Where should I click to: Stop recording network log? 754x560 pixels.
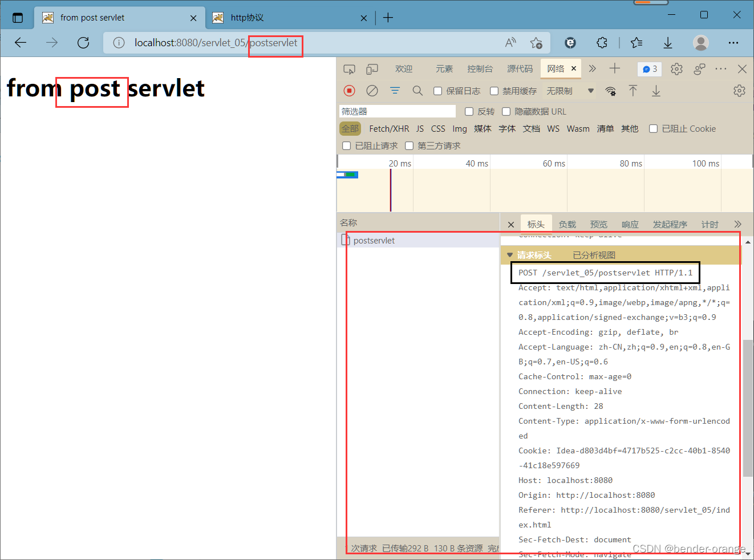(x=350, y=91)
